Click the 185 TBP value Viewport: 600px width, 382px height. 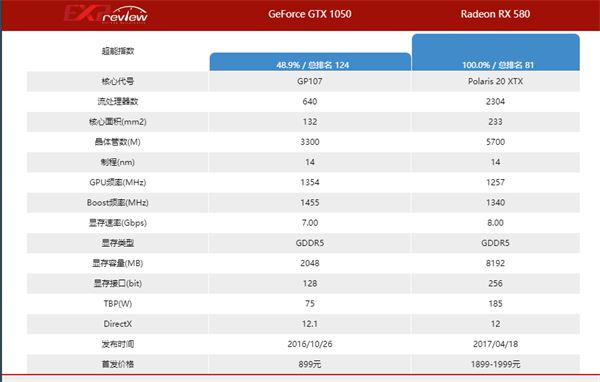pos(496,304)
